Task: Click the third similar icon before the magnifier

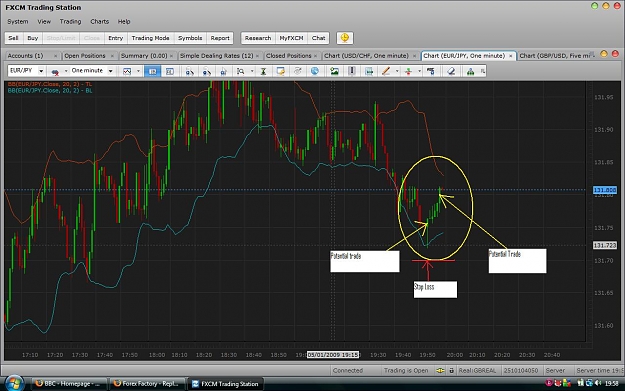Action: [x=223, y=71]
